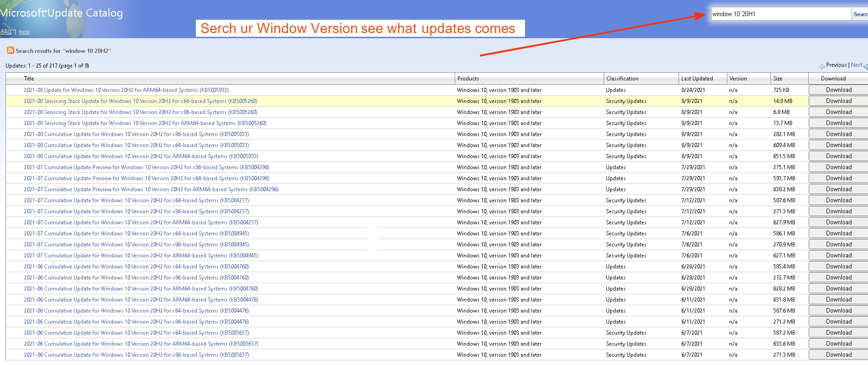
Task: Open 2021-06 Cumulative Update x86 KB5004760
Action: (137, 278)
